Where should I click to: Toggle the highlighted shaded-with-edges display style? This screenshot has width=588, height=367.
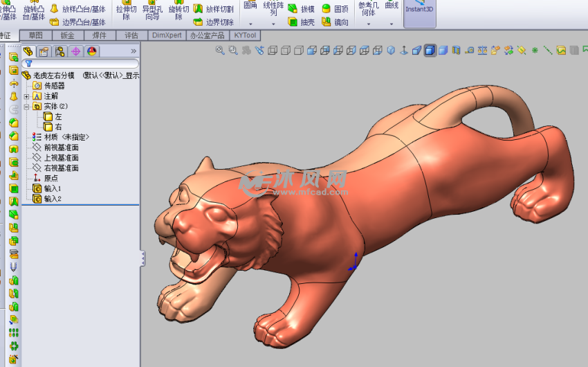(430, 50)
